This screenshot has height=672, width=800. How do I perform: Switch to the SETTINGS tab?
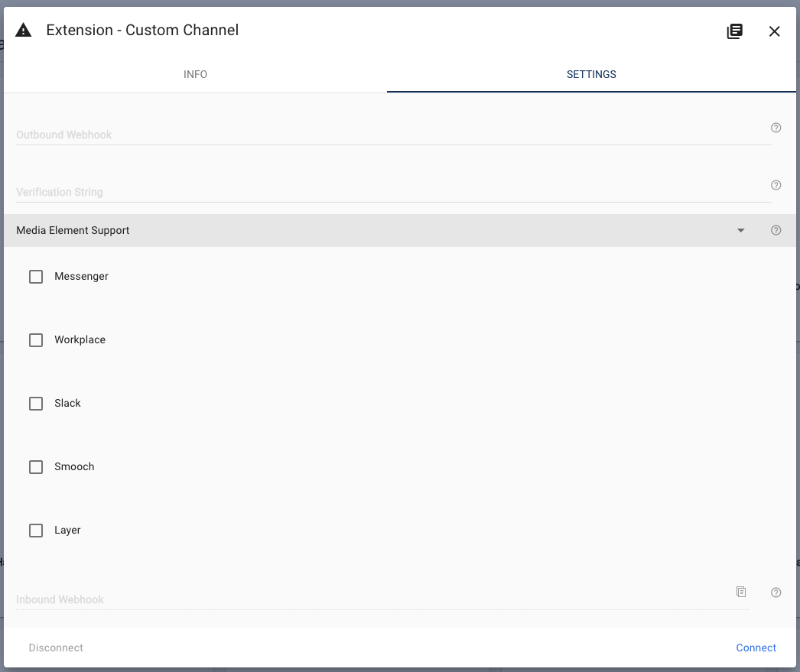pyautogui.click(x=591, y=74)
